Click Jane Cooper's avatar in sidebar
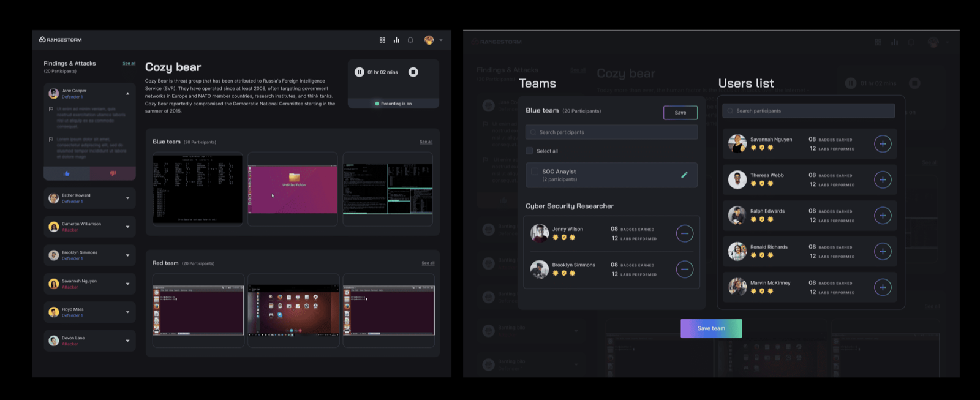Viewport: 980px width, 400px height. (54, 94)
